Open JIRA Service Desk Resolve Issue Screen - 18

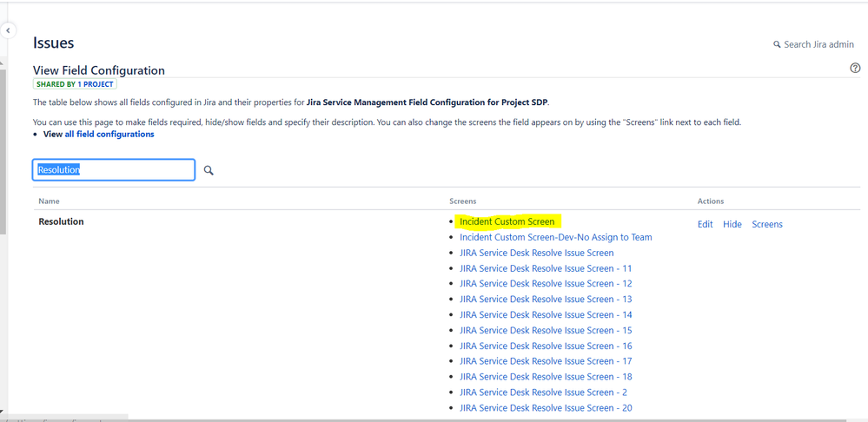[x=546, y=377]
